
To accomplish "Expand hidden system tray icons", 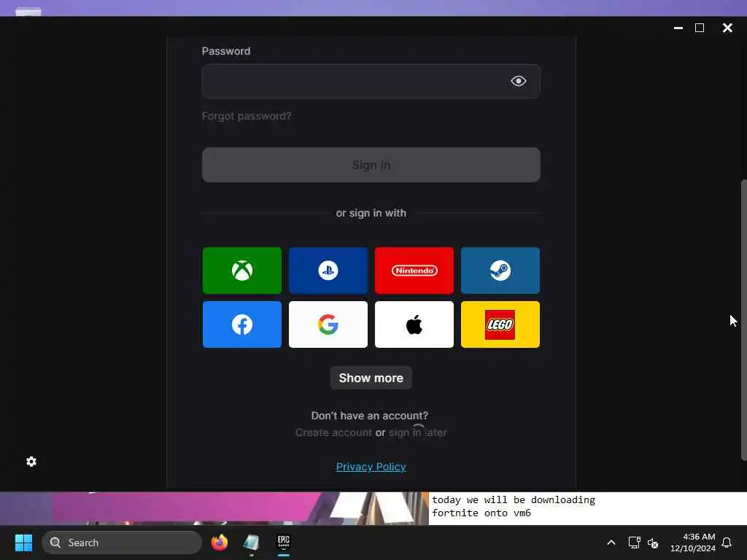I will tap(611, 542).
